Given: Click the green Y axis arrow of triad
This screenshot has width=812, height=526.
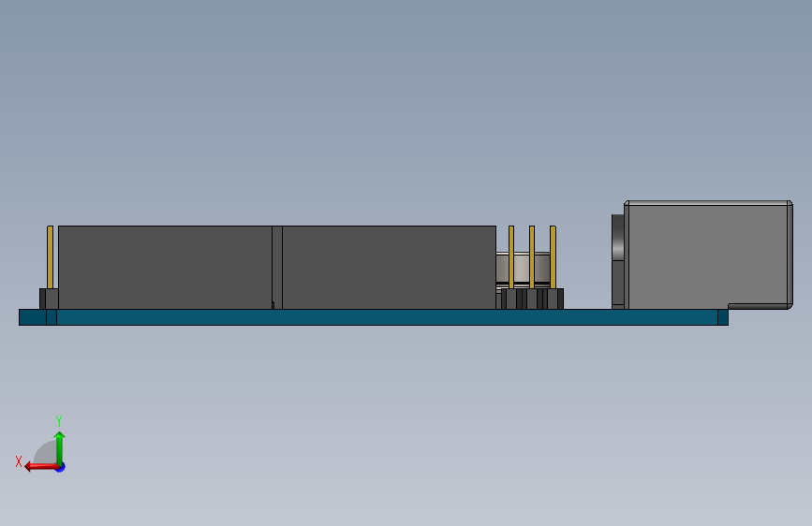Looking at the screenshot, I should pyautogui.click(x=60, y=447).
